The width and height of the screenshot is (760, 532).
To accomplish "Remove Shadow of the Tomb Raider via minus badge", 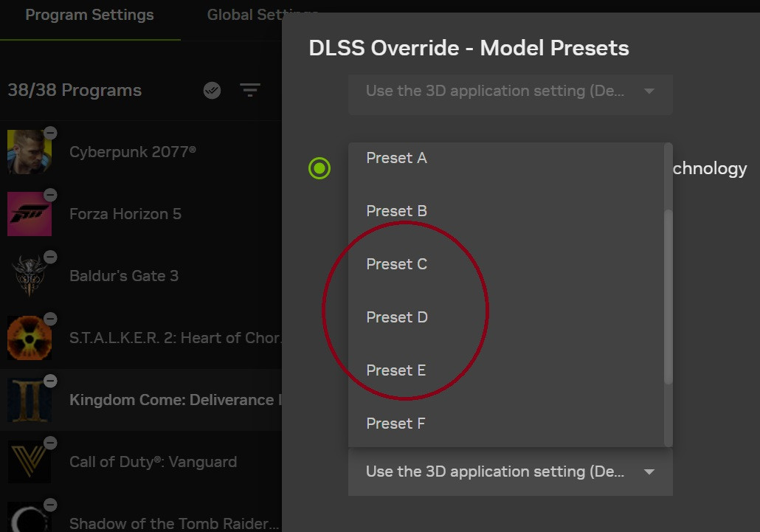I will click(50, 505).
